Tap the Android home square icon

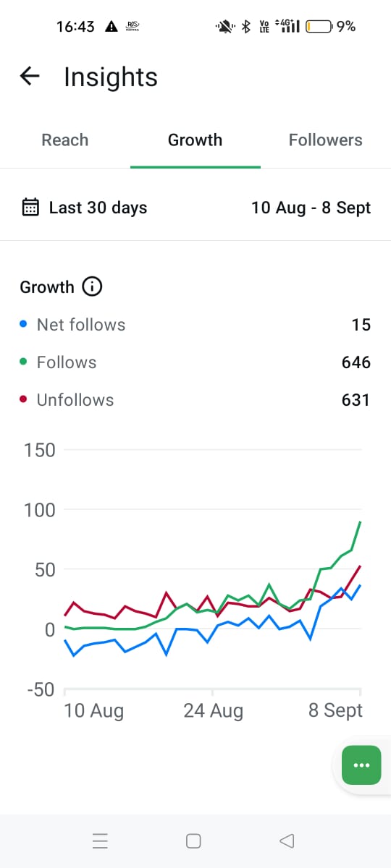pos(193,841)
